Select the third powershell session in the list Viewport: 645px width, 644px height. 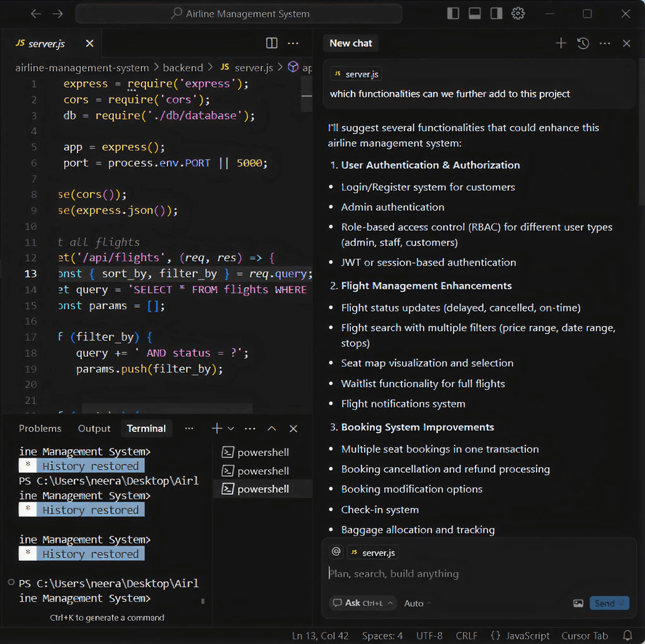(x=263, y=489)
